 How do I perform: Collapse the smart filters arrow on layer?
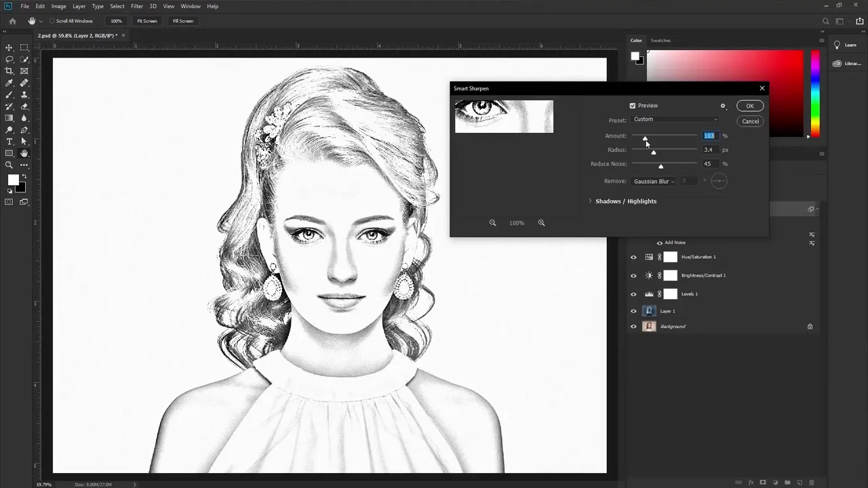pyautogui.click(x=818, y=209)
